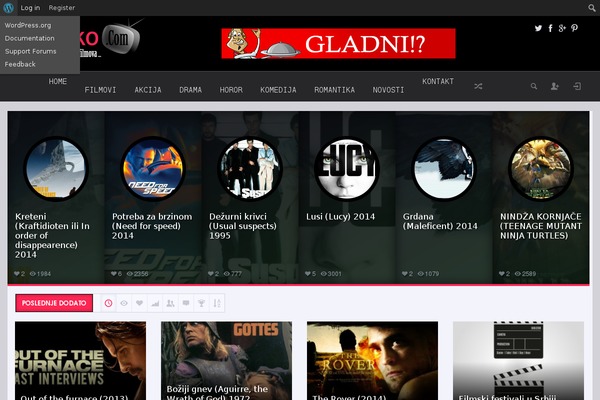600x400 pixels.
Task: Click the admin bar search magnifier
Action: pyautogui.click(x=592, y=8)
